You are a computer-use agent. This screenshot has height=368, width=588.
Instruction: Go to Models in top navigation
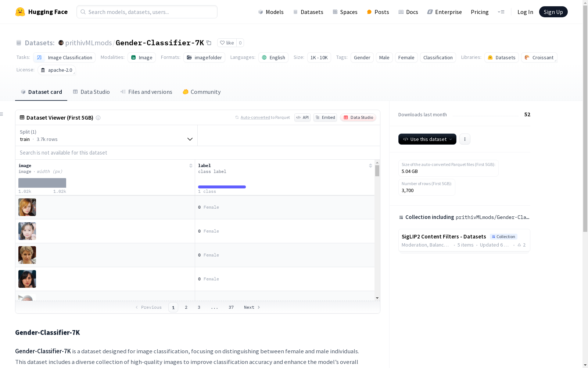[x=271, y=12]
